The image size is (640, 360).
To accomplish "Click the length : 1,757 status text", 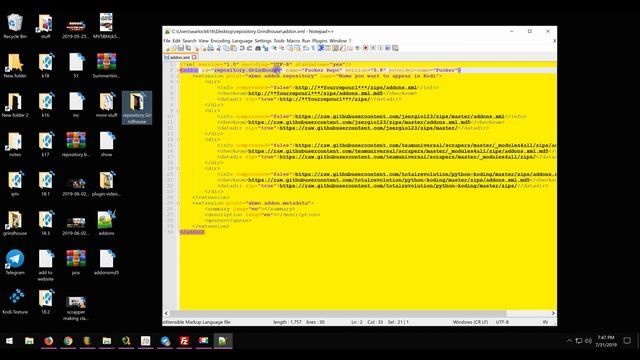I will click(x=287, y=322).
